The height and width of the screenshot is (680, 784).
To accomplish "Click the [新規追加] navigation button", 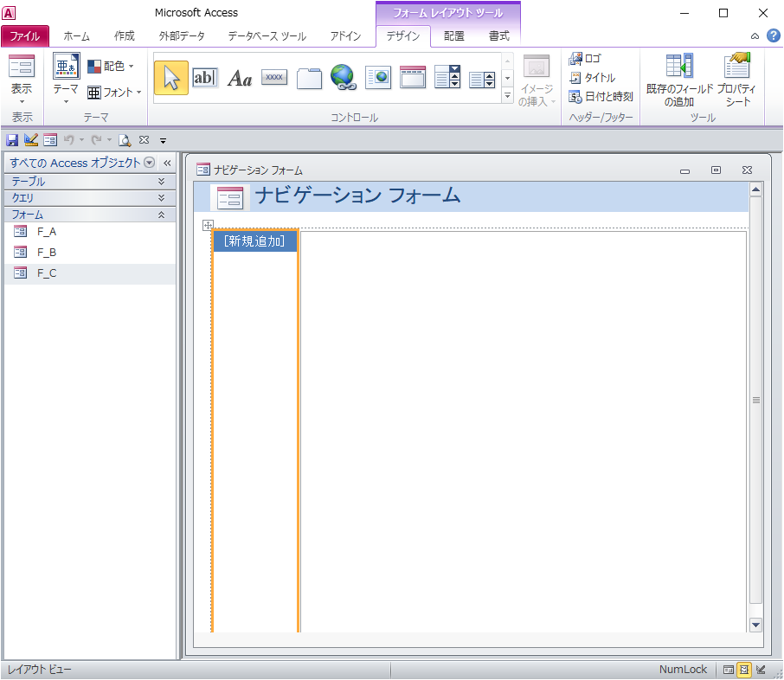I will (255, 241).
